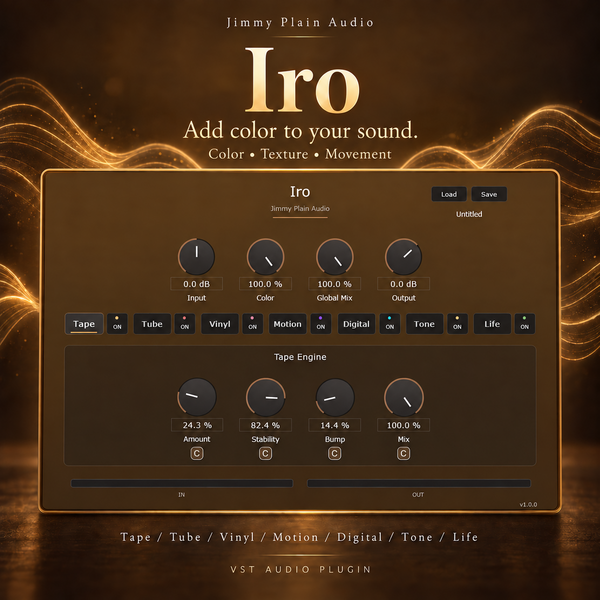The image size is (600, 600).
Task: Toggle the ON switch next to Motion
Action: [x=321, y=324]
